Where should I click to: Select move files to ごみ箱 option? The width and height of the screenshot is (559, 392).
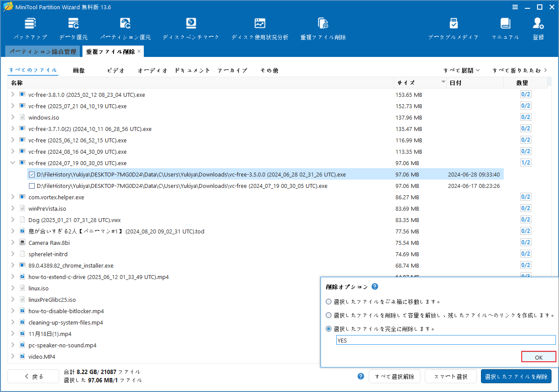328,301
